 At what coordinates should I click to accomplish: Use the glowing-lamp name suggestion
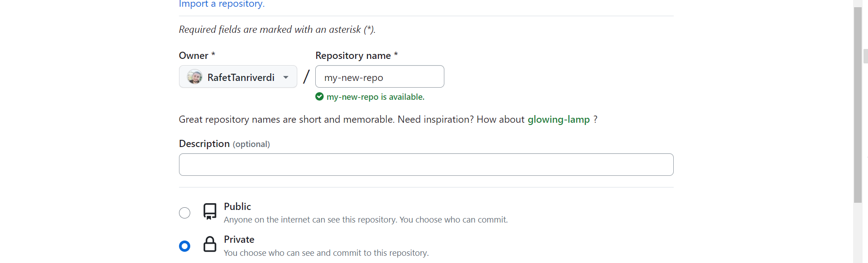559,120
